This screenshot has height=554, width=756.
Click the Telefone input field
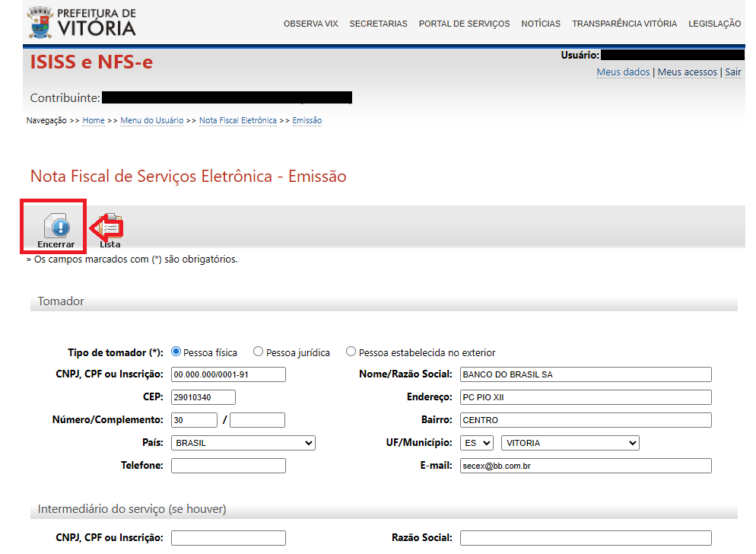228,466
